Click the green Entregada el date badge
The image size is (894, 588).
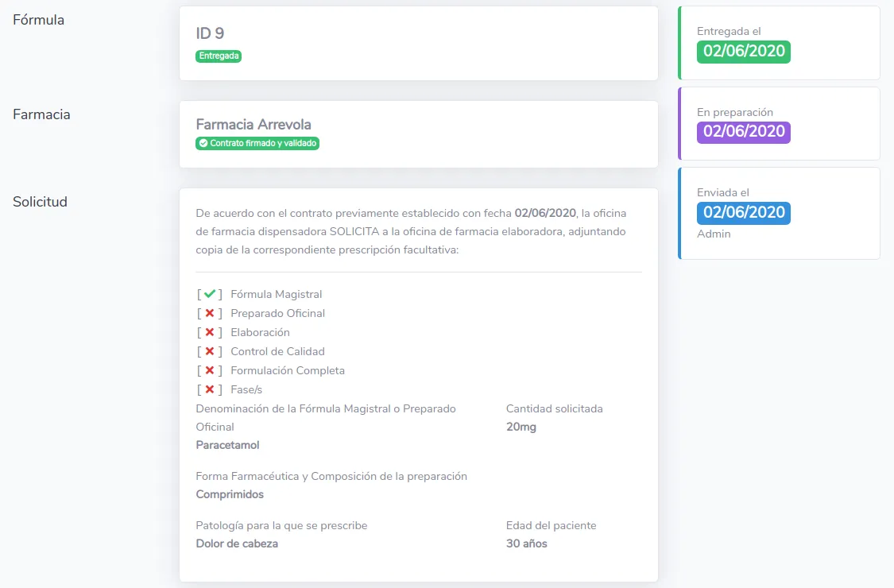click(x=744, y=52)
